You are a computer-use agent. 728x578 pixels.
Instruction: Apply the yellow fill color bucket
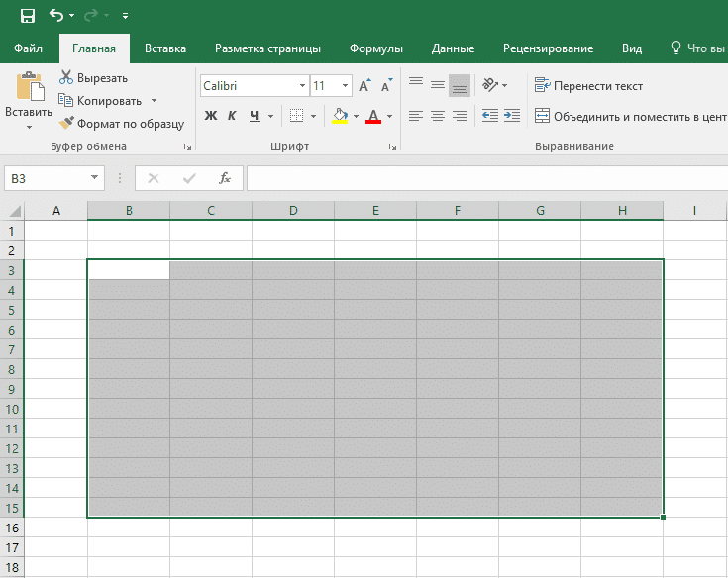[341, 116]
